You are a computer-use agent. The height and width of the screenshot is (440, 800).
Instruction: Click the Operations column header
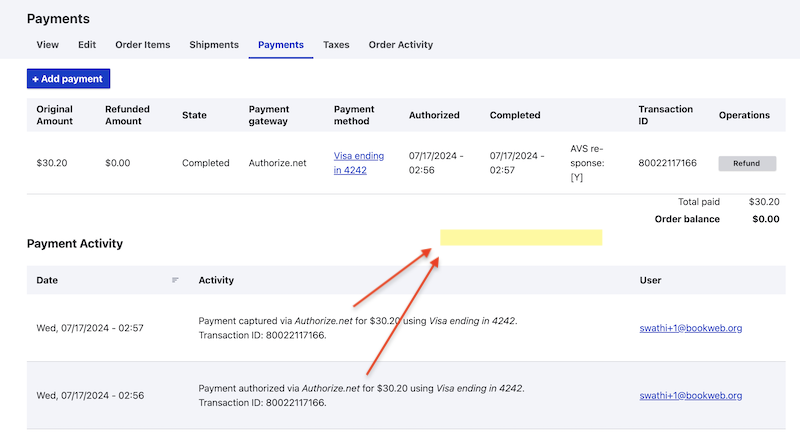pos(744,115)
